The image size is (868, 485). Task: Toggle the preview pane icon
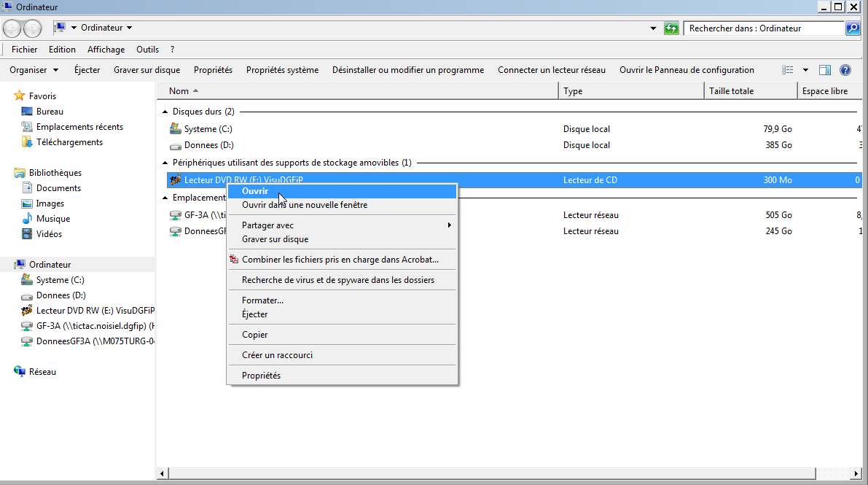click(x=825, y=70)
